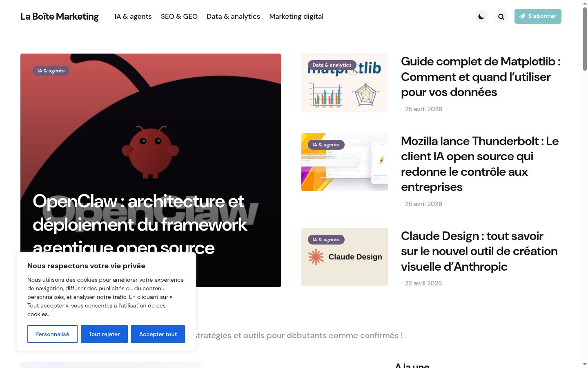Viewport: 588px width, 368px height.
Task: Open the SEO & GEO menu
Action: (x=179, y=16)
